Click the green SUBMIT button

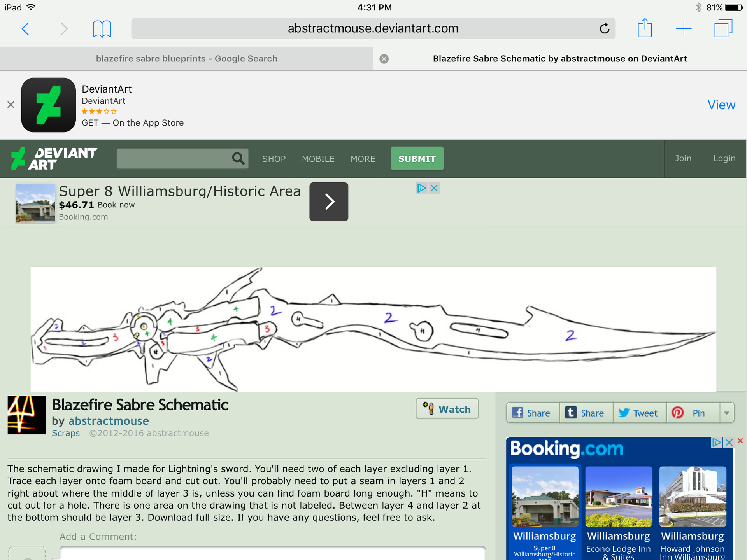(417, 158)
